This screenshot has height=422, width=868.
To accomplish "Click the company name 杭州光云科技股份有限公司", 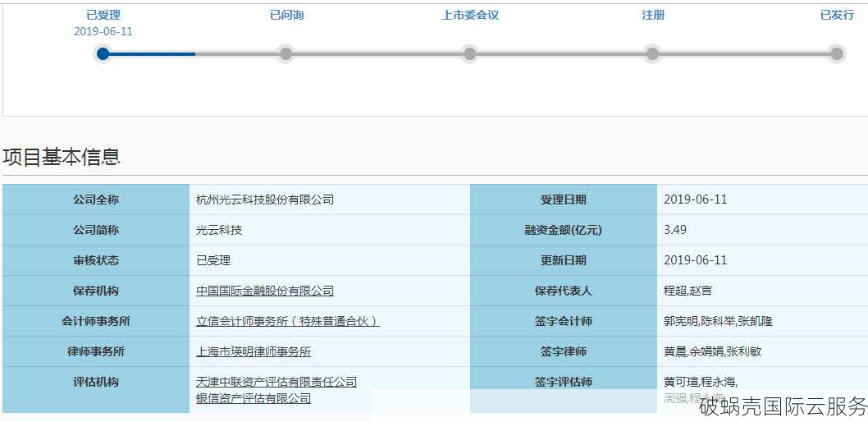I will pos(265,200).
